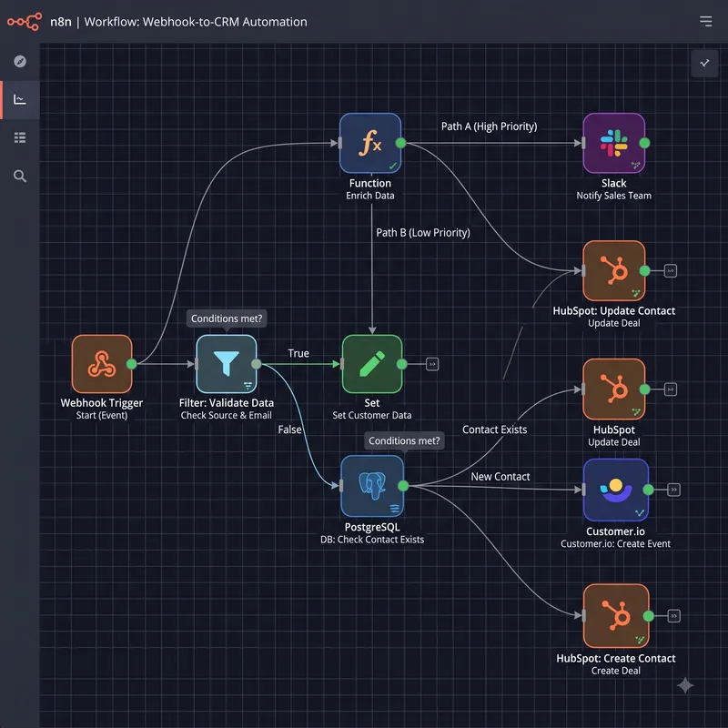The width and height of the screenshot is (728, 728).
Task: Click the Webhook Trigger output connector dot
Action: click(x=132, y=364)
